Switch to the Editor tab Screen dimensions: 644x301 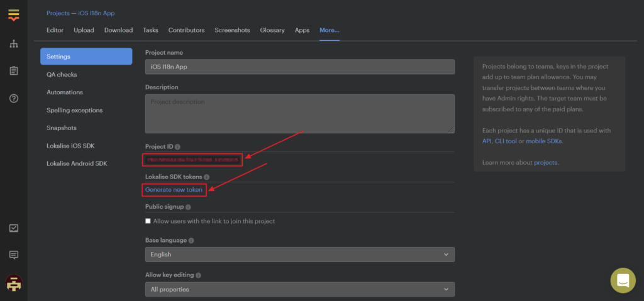pyautogui.click(x=55, y=30)
